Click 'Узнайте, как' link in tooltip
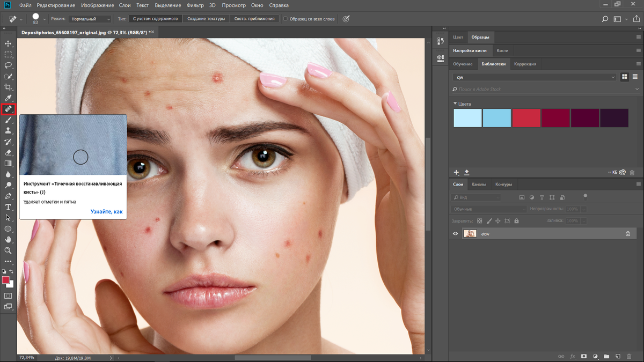 pyautogui.click(x=106, y=211)
